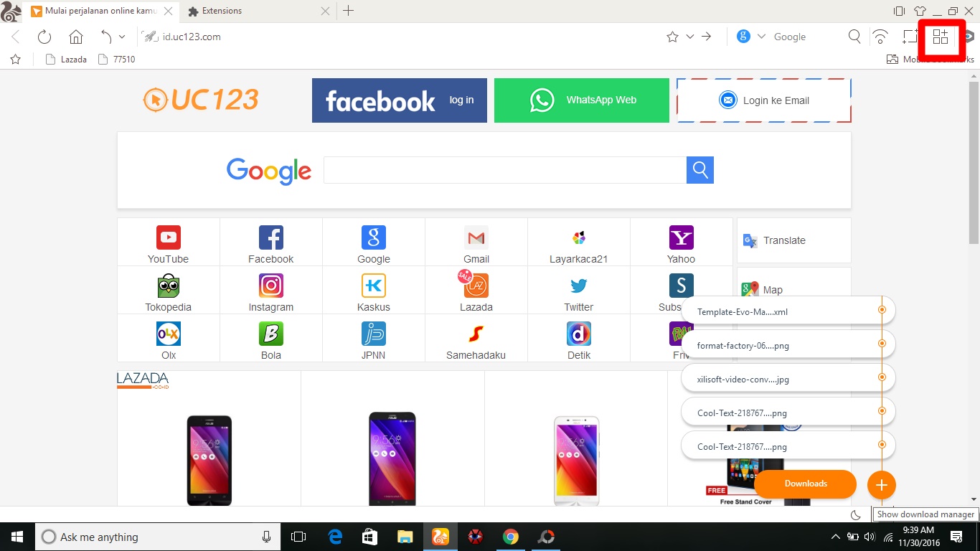Open Microsoft Edge from taskbar

coord(335,537)
